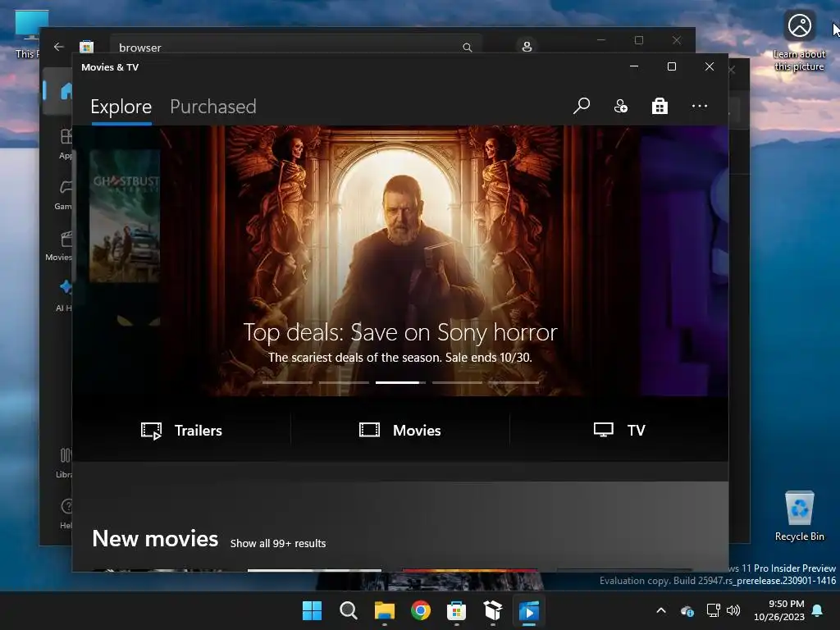
Task: Click the Ghostbusters poster thumbnail
Action: [125, 216]
